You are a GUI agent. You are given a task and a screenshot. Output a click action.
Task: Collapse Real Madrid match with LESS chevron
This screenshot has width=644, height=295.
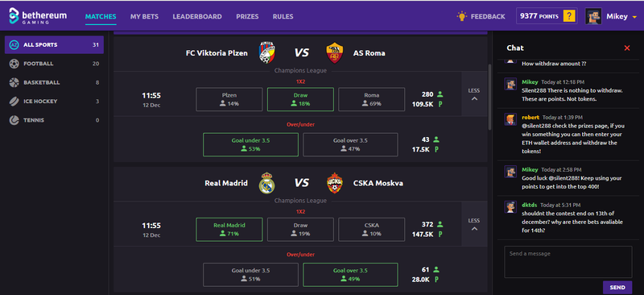pyautogui.click(x=474, y=224)
